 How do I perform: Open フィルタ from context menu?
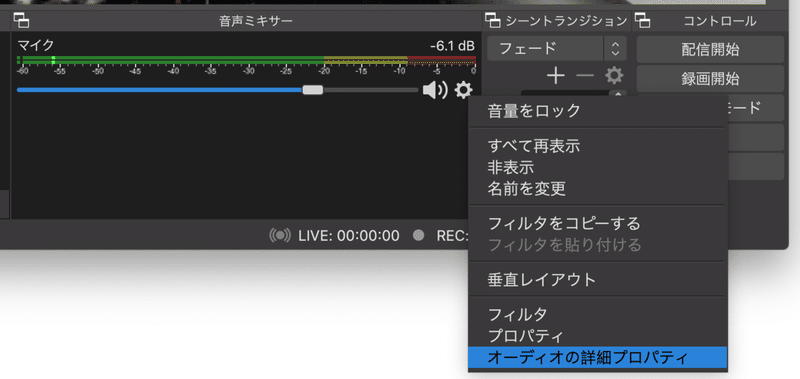click(x=597, y=314)
